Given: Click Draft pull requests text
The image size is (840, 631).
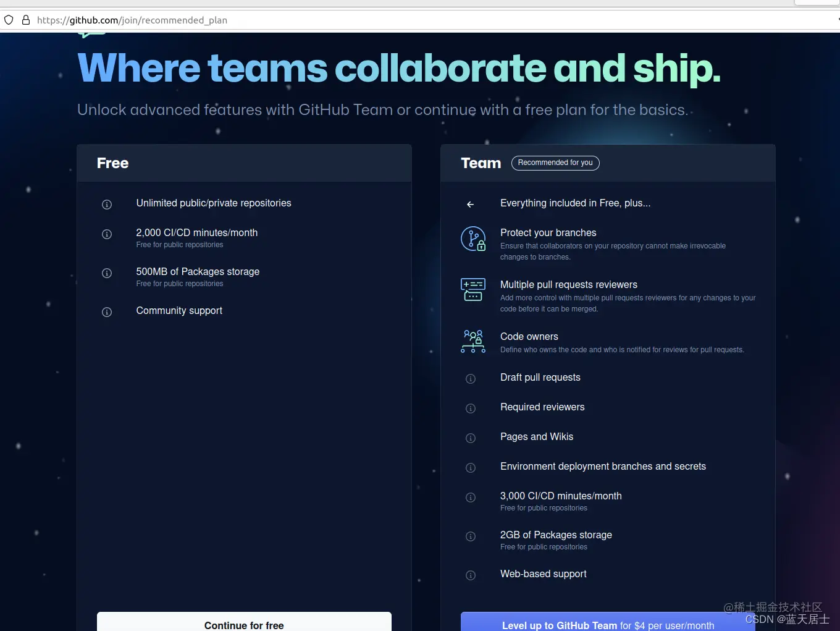Looking at the screenshot, I should click(x=540, y=378).
